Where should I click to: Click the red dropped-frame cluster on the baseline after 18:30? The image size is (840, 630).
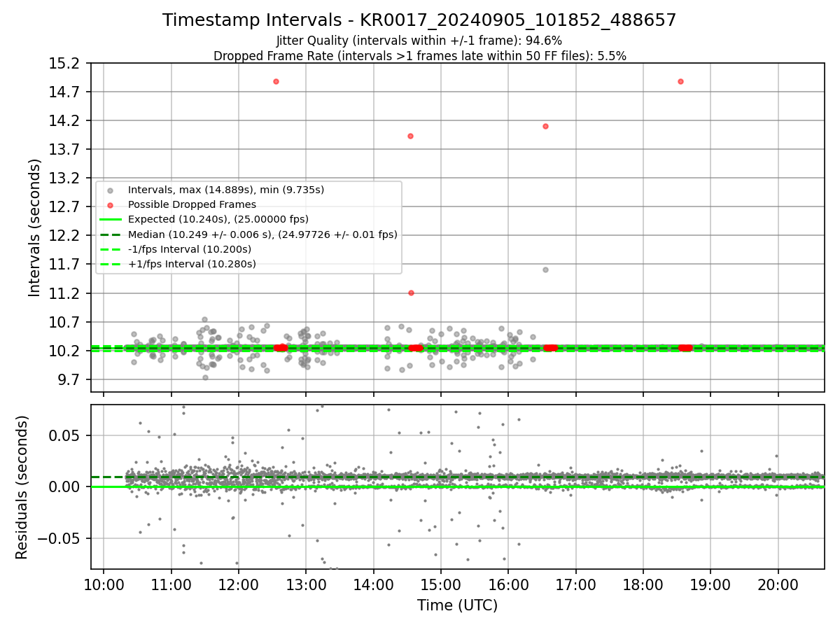click(x=685, y=347)
